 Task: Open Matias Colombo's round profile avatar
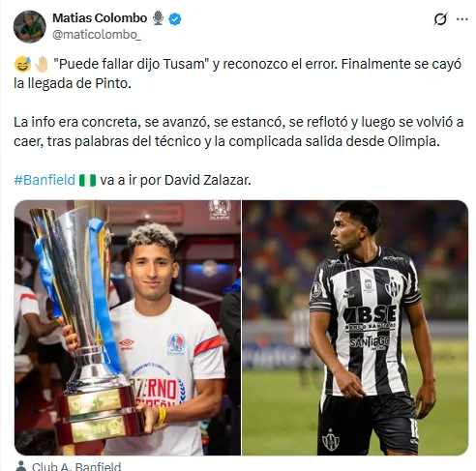[30, 27]
